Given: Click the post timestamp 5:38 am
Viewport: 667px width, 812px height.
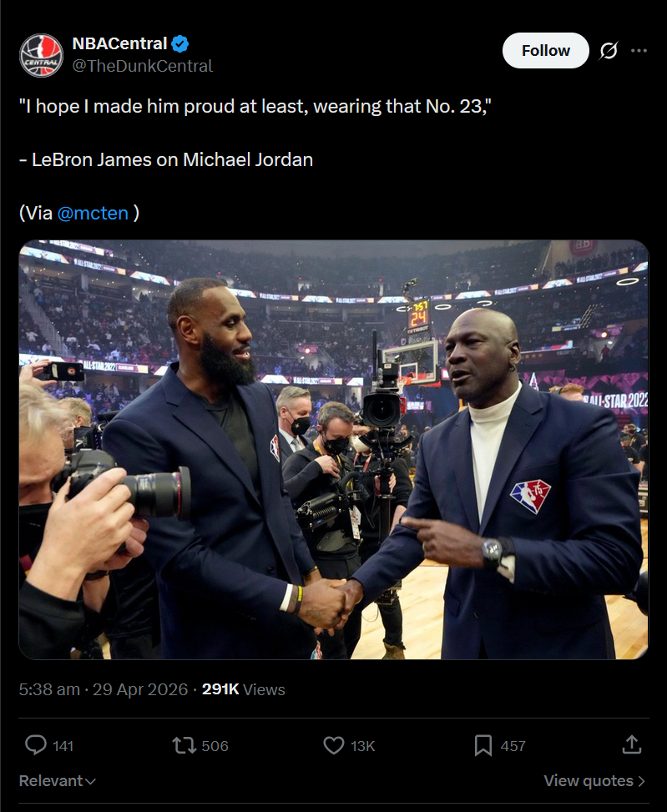Looking at the screenshot, I should (x=49, y=690).
